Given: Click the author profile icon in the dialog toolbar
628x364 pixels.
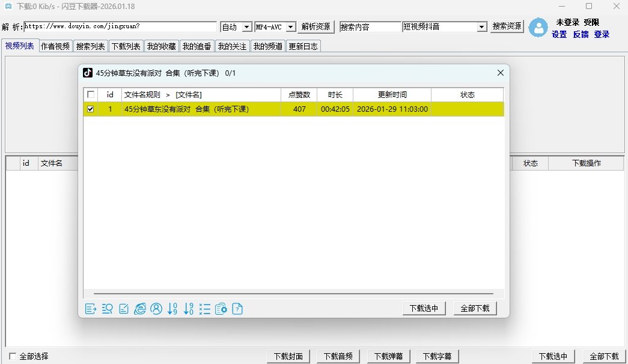Looking at the screenshot, I should coord(156,308).
